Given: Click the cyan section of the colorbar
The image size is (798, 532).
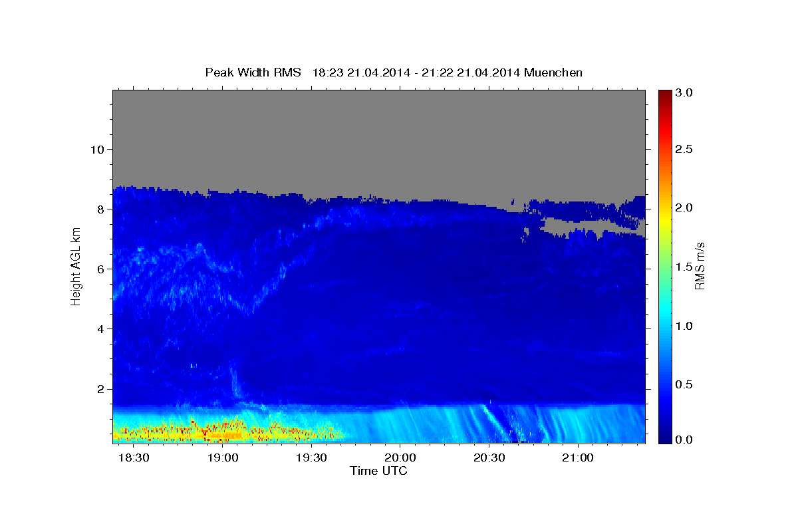Looking at the screenshot, I should [664, 313].
